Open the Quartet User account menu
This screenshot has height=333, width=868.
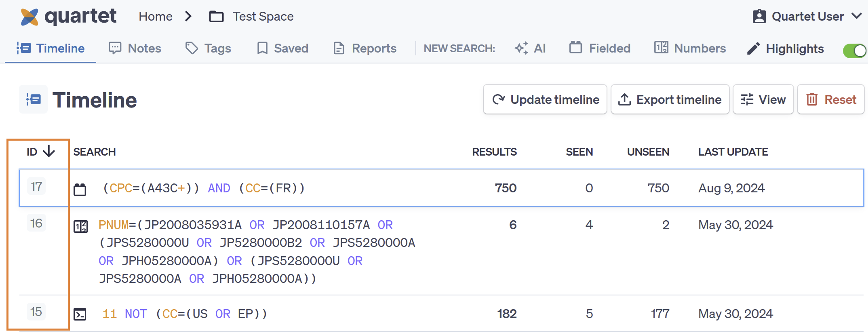(807, 17)
